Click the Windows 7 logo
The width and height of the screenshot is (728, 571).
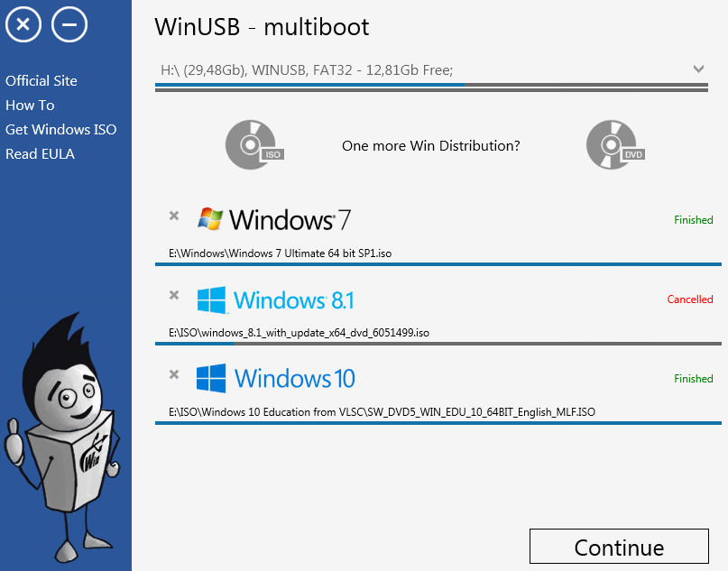coord(274,219)
